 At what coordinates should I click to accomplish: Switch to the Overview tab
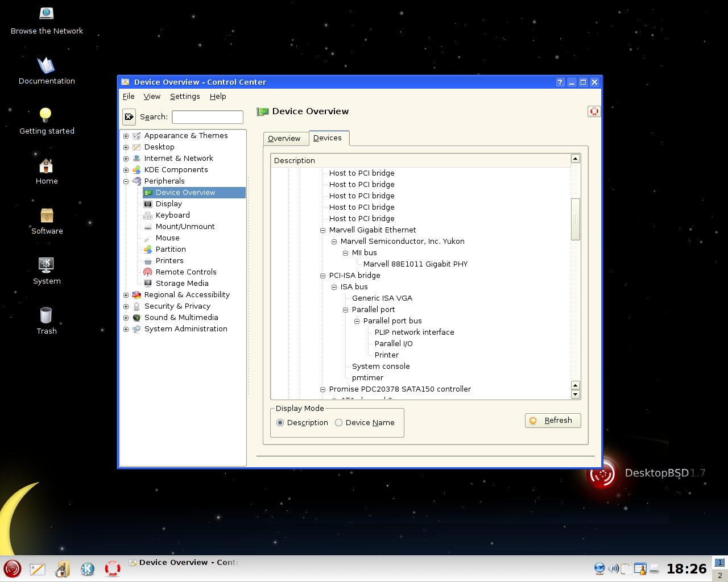[x=285, y=139]
